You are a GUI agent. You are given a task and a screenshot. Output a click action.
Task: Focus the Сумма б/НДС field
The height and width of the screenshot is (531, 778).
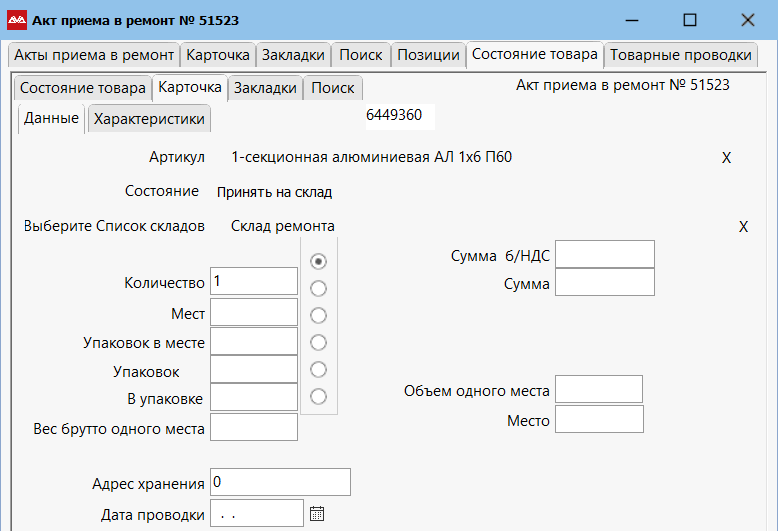[604, 255]
